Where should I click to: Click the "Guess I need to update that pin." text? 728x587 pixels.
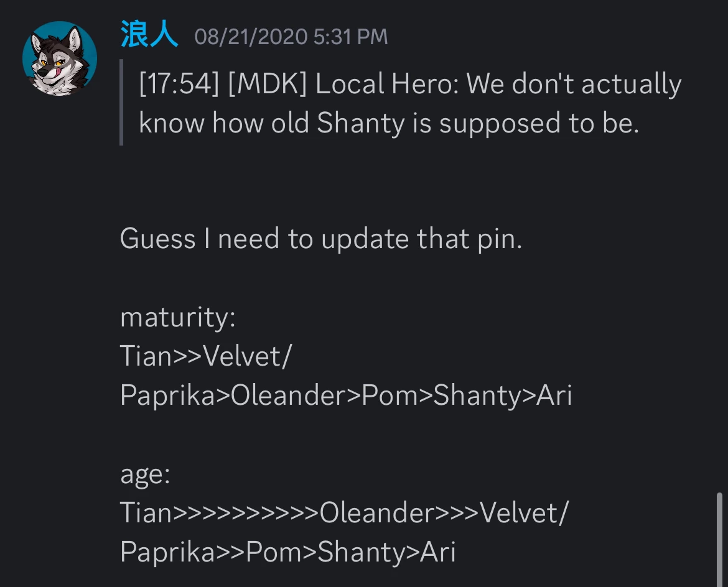point(320,239)
